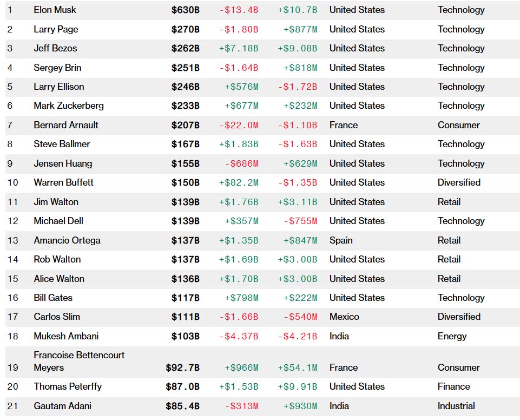Screen dimensions: 520x420
Task: Open Warren Buffett's profile
Action: coord(63,182)
